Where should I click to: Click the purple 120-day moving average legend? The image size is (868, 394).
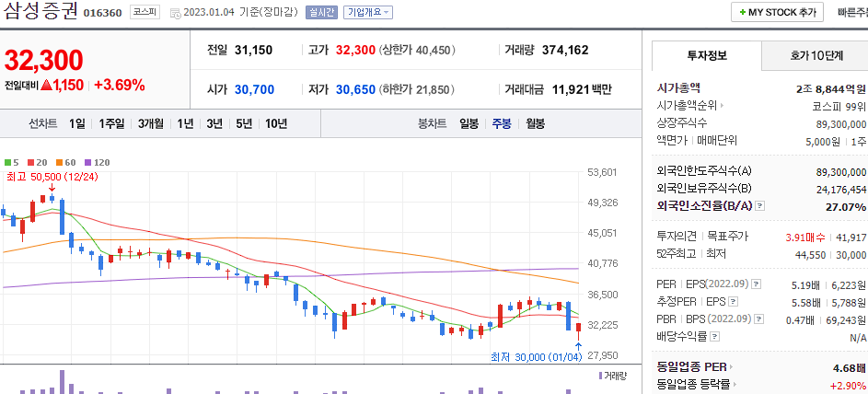pyautogui.click(x=97, y=163)
